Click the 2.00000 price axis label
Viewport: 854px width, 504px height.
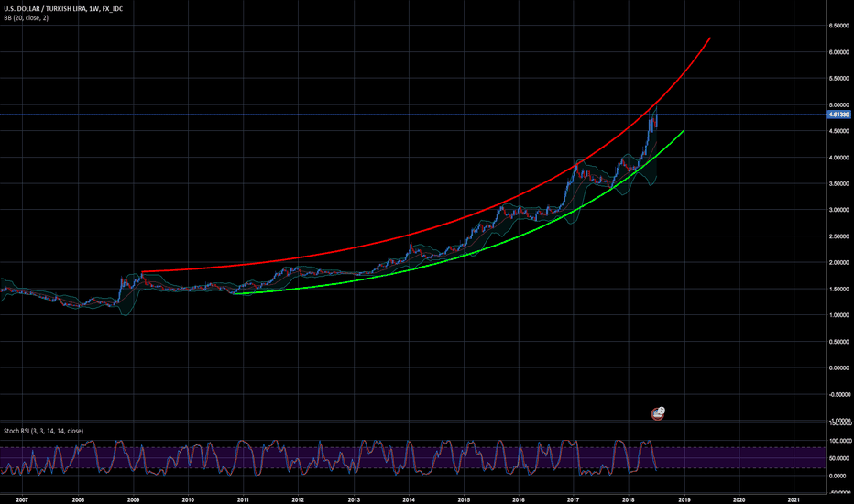coord(838,263)
